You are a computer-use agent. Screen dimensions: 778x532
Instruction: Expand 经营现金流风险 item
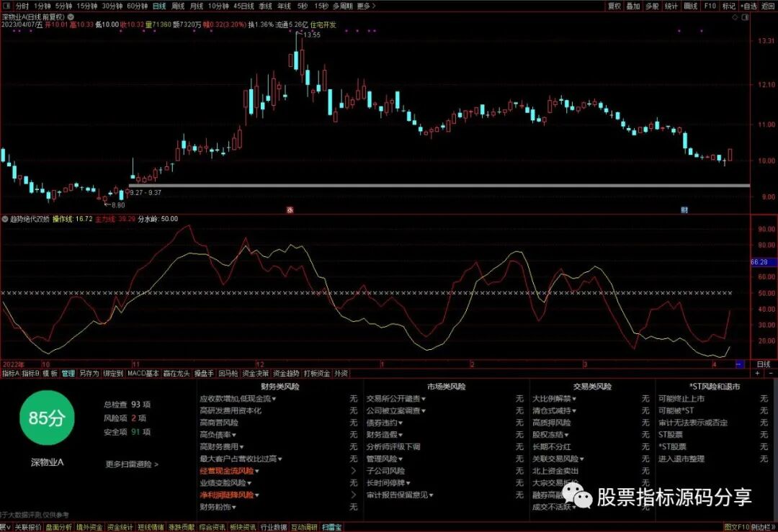coord(230,471)
